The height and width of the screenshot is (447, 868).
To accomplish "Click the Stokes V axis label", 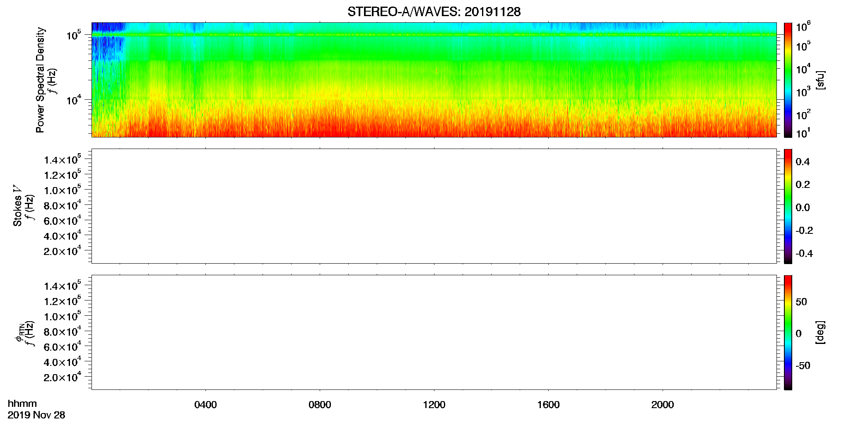I will [x=17, y=206].
